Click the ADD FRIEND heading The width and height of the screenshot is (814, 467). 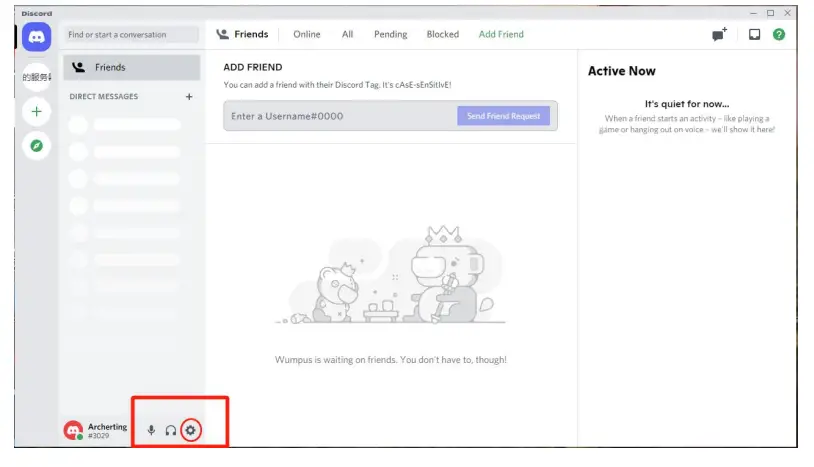coord(253,67)
